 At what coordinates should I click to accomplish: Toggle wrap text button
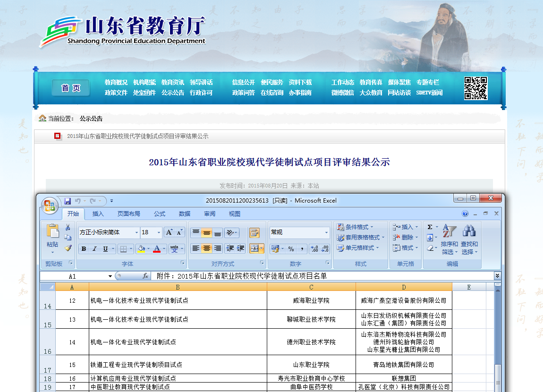(x=255, y=232)
